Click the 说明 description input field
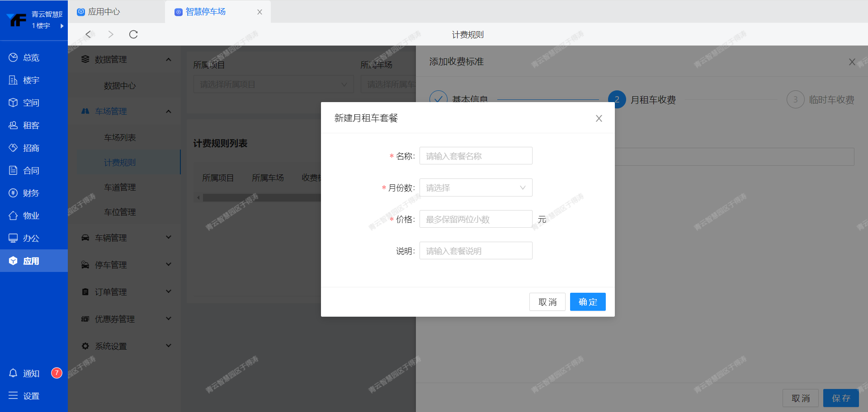This screenshot has width=868, height=412. 476,251
